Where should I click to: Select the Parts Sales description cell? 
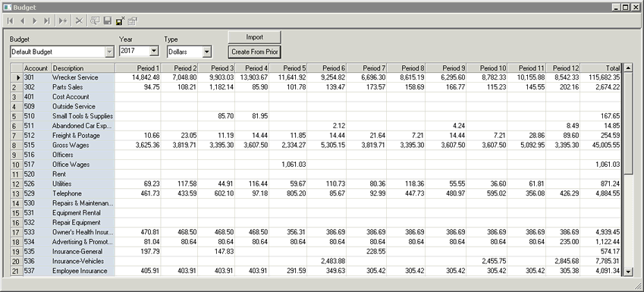coord(83,87)
